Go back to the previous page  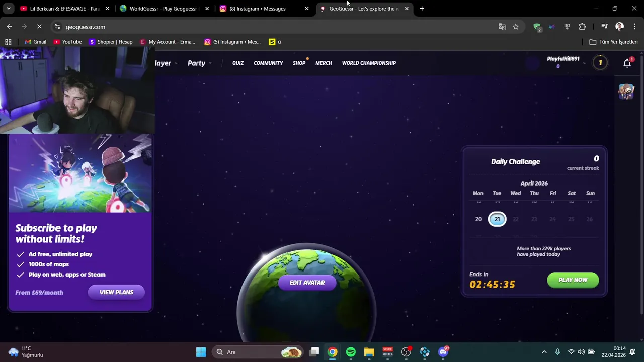coord(9,27)
